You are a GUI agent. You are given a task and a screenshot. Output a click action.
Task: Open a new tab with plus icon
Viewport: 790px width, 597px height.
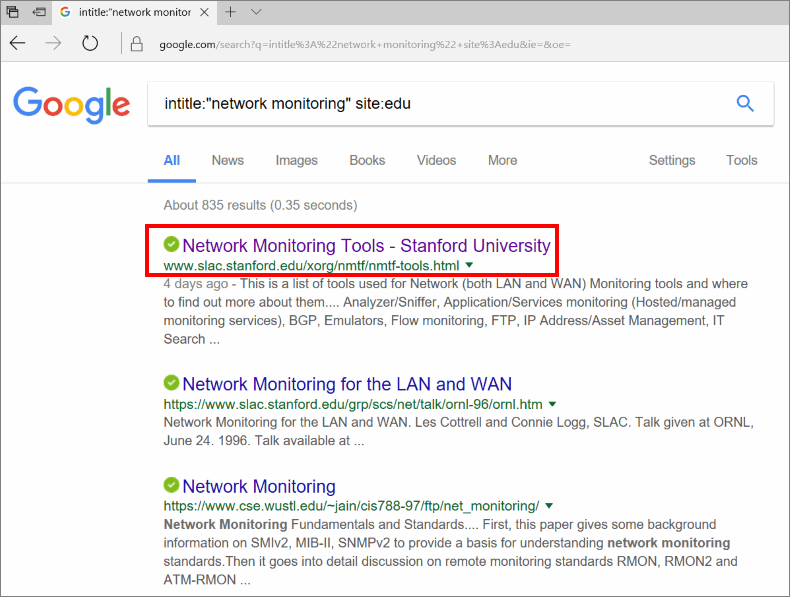230,12
